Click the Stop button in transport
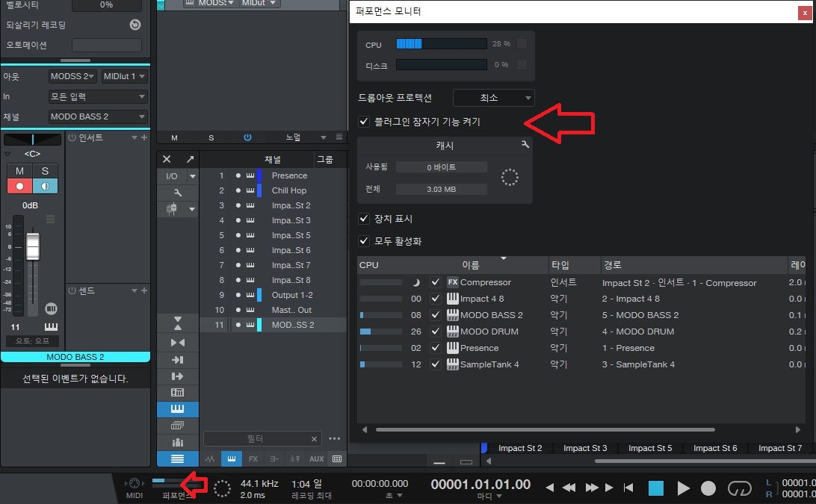816x504 pixels. tap(656, 488)
